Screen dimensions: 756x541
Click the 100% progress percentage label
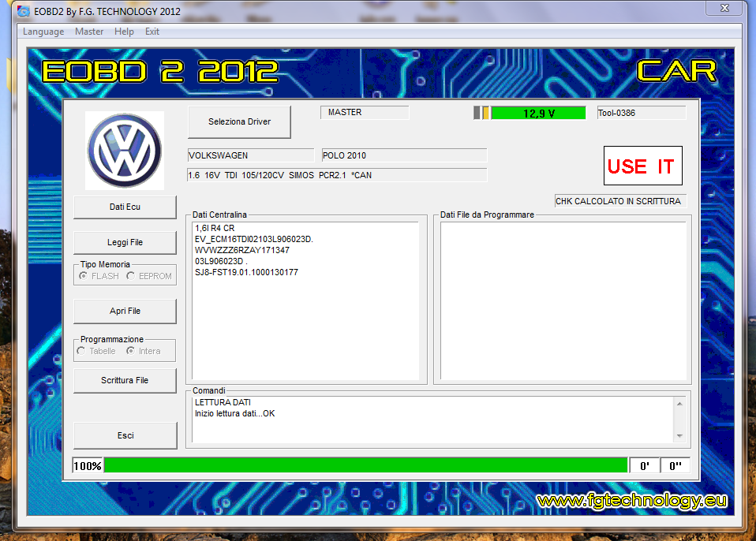[88, 466]
